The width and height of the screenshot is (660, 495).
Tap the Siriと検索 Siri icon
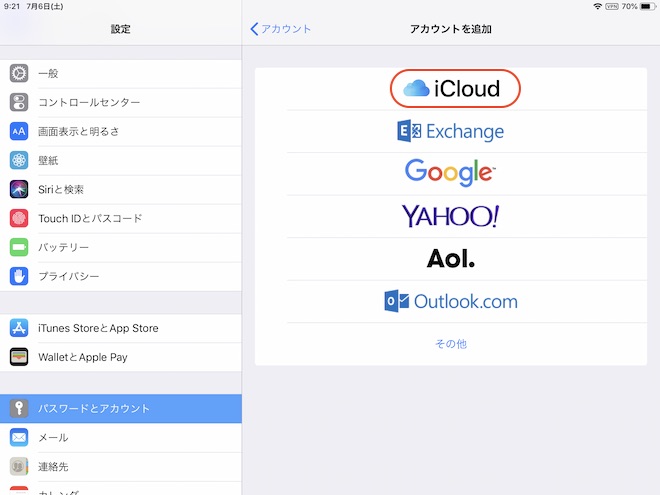(x=19, y=189)
